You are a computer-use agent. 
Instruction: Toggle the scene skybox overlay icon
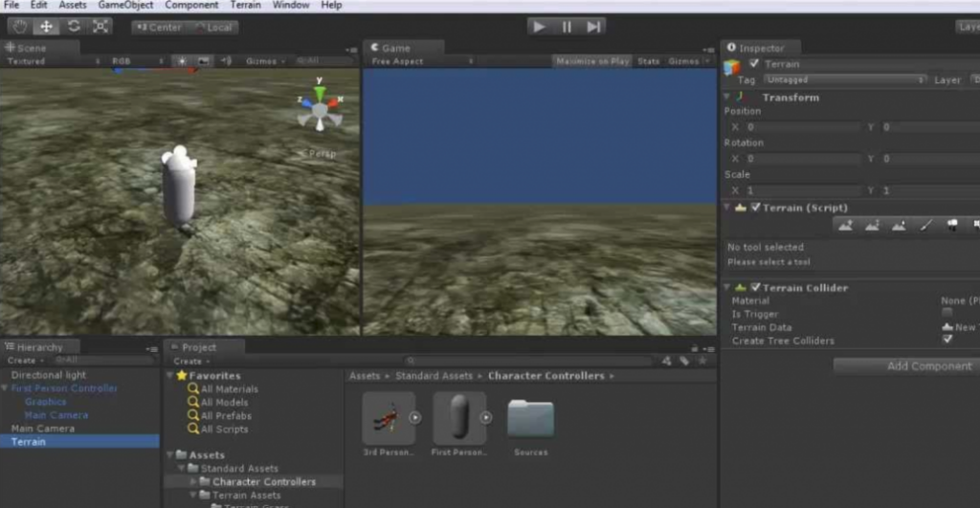[x=203, y=61]
